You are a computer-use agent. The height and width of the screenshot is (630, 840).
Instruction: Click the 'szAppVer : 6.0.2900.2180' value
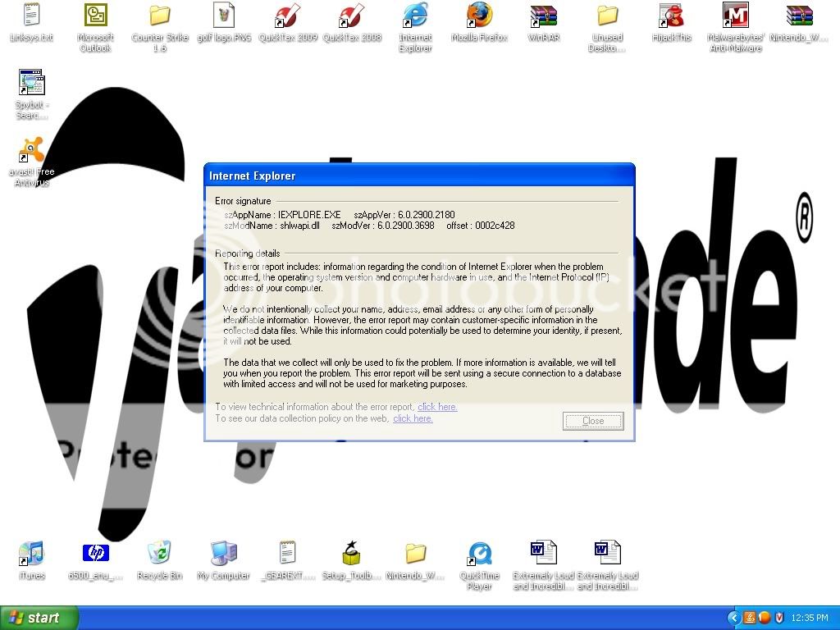pos(404,215)
